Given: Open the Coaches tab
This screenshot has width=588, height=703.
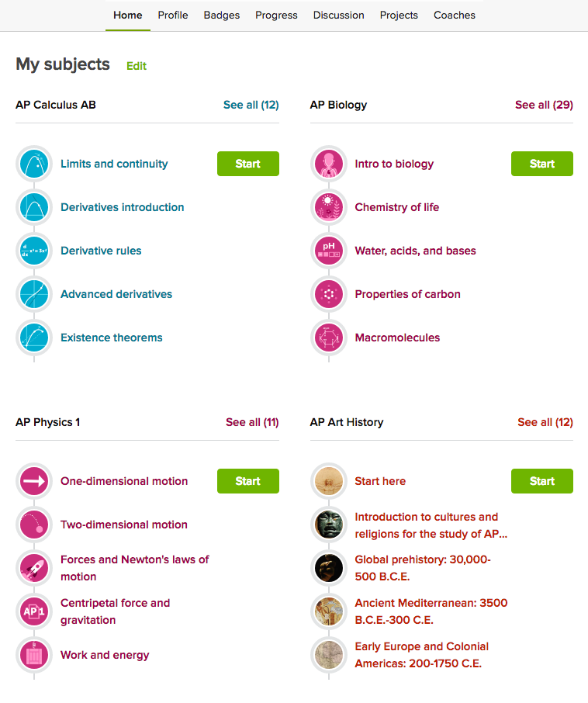Looking at the screenshot, I should [x=455, y=16].
